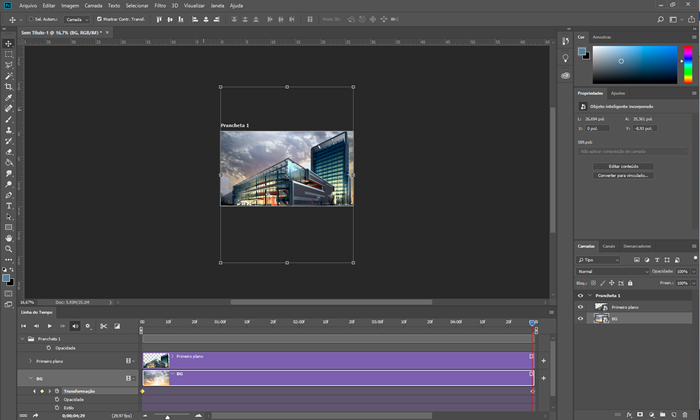Open the Opacidade dropdown arrow in Layers
The height and width of the screenshot is (420, 700).
click(694, 271)
